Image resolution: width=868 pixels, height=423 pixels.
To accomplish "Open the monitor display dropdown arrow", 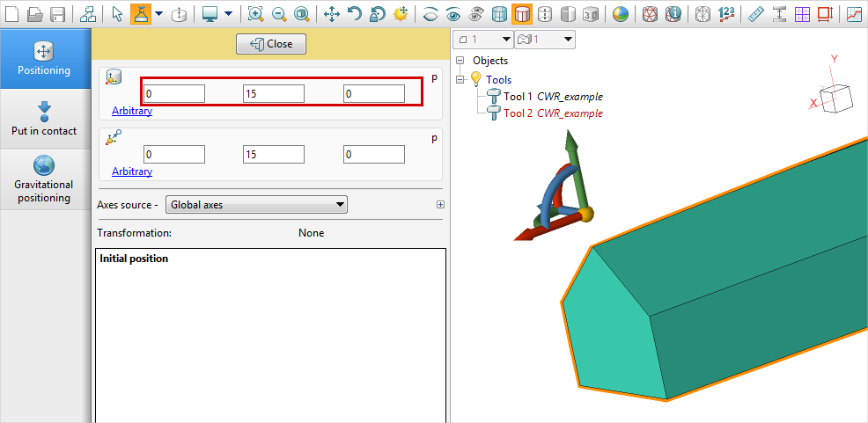I will pyautogui.click(x=228, y=14).
